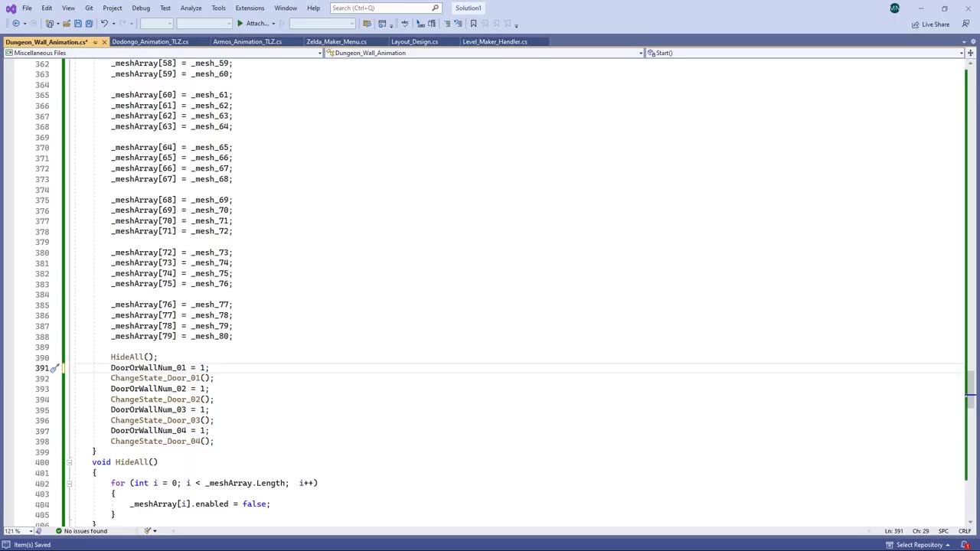Pin the Dungeon_Wall_Animation.cs tab
The height and width of the screenshot is (551, 980).
click(95, 42)
